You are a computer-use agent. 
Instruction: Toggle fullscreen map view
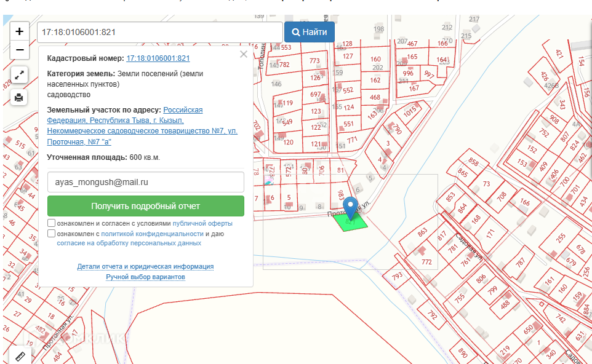click(20, 75)
